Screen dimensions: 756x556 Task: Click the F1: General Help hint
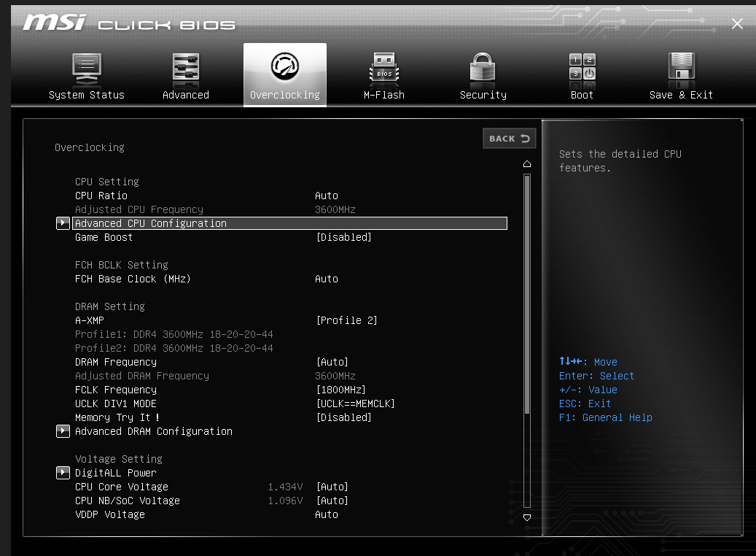pyautogui.click(x=606, y=417)
